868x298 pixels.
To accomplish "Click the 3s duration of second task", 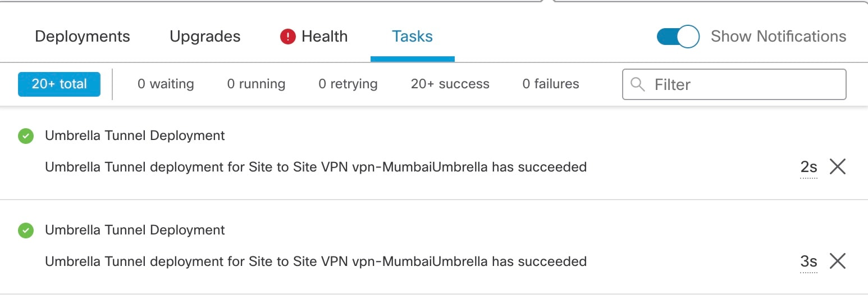I will (x=808, y=262).
